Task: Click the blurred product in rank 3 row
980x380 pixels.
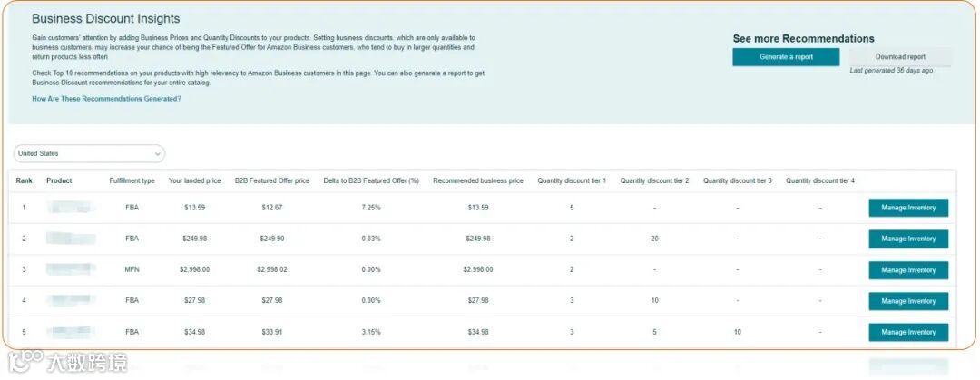Action: (72, 270)
